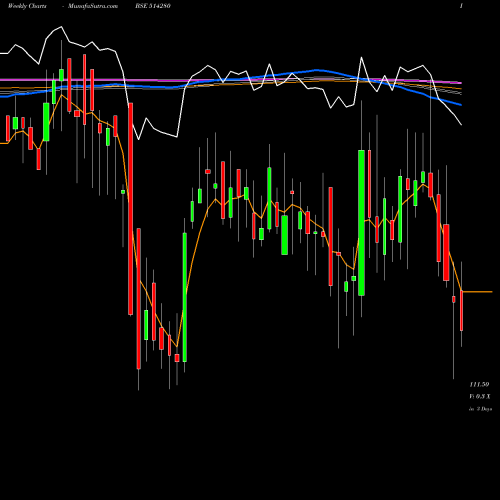Click the BSE 514280 symbol label
The width and height of the screenshot is (500, 500).
[153, 6]
